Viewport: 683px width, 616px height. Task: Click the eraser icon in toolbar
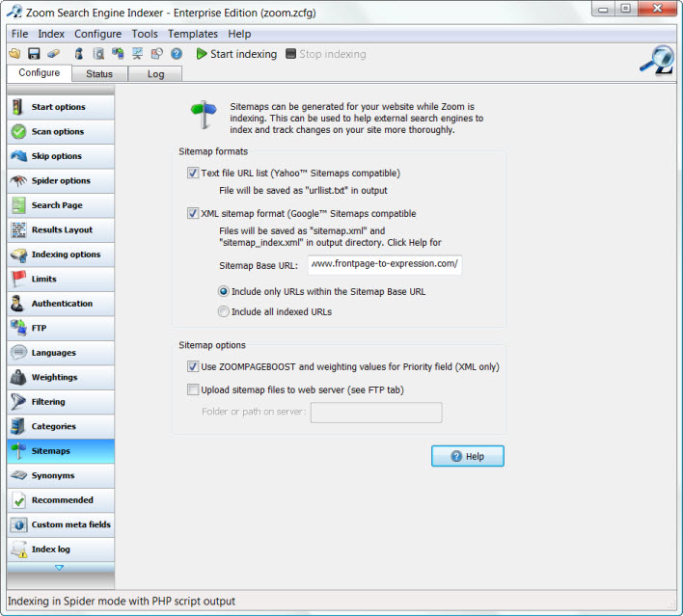(x=53, y=54)
